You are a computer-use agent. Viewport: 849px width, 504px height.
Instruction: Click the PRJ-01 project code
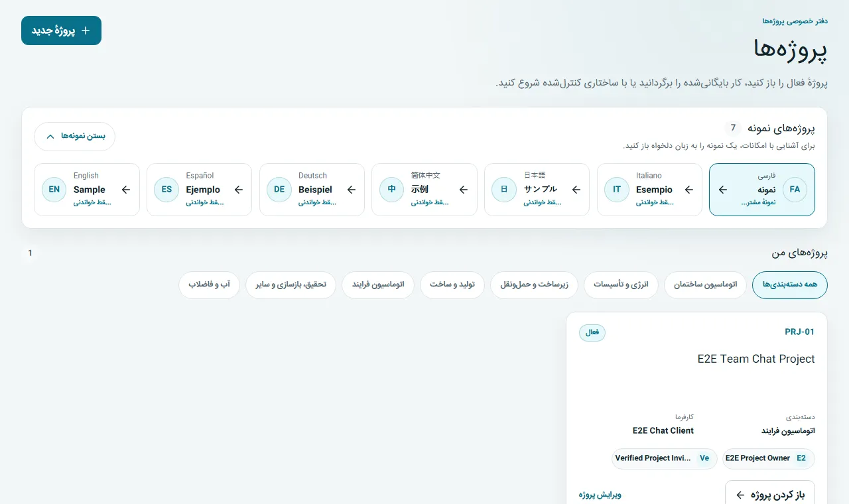click(799, 332)
